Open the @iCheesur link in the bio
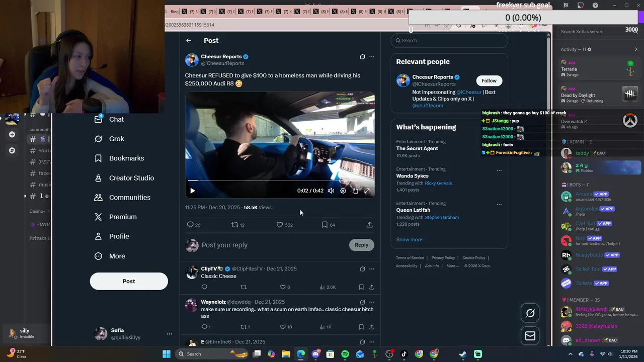 (x=468, y=92)
